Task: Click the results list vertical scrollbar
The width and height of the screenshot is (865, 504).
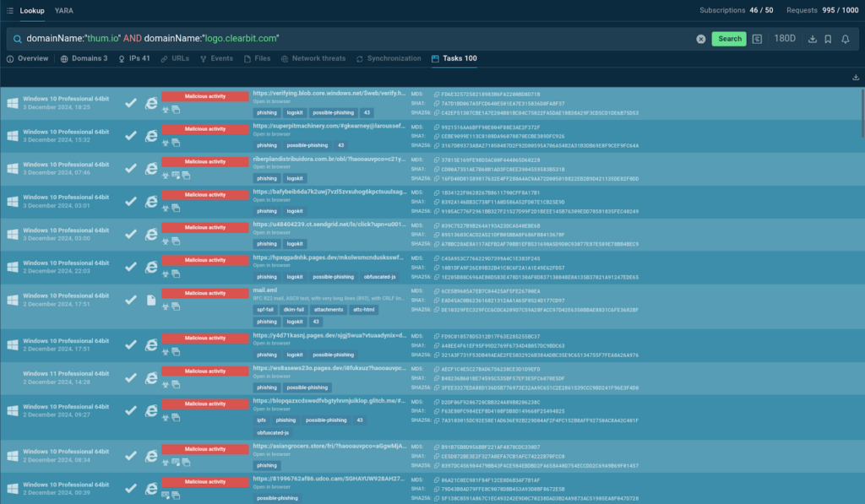Action: coord(862,110)
